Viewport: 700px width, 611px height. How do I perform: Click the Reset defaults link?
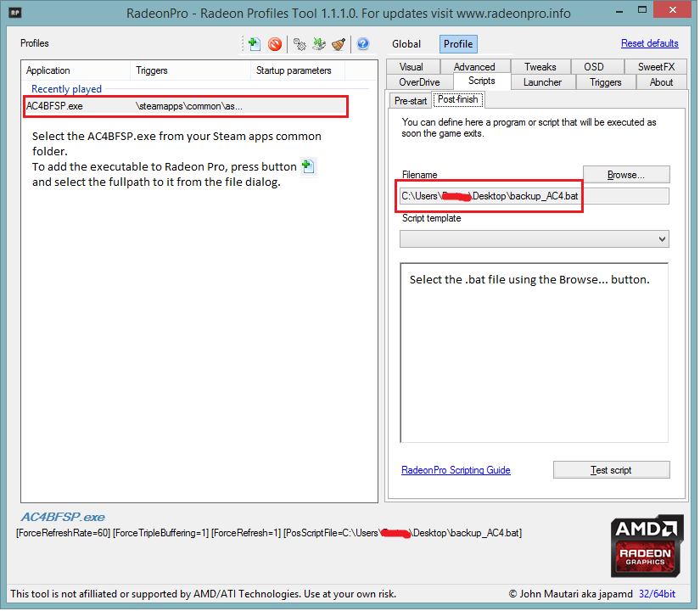point(650,43)
